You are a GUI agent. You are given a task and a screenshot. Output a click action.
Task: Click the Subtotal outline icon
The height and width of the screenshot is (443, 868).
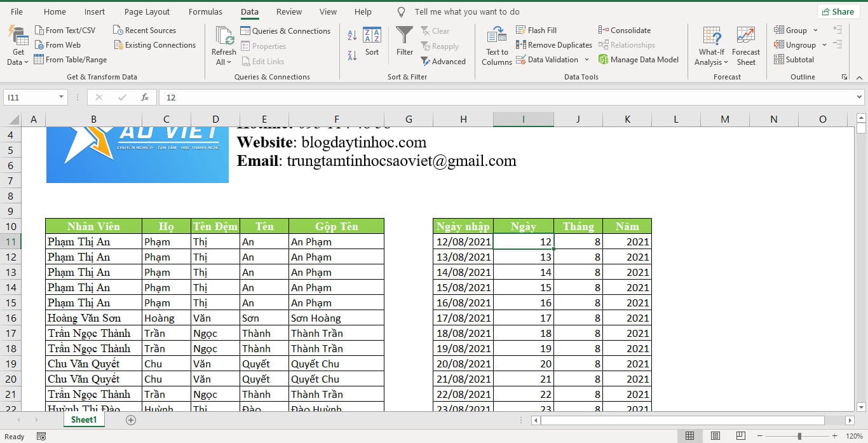(x=778, y=59)
